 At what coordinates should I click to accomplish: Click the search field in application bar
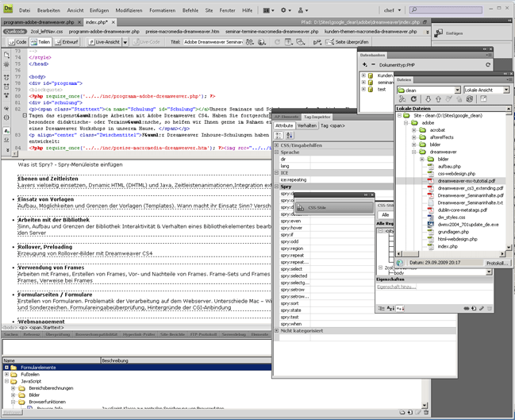click(x=446, y=10)
